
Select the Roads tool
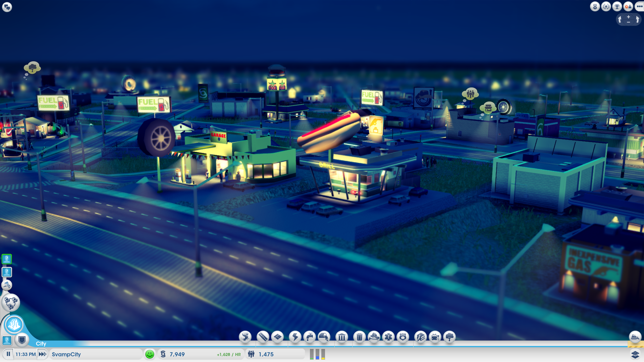pyautogui.click(x=263, y=337)
